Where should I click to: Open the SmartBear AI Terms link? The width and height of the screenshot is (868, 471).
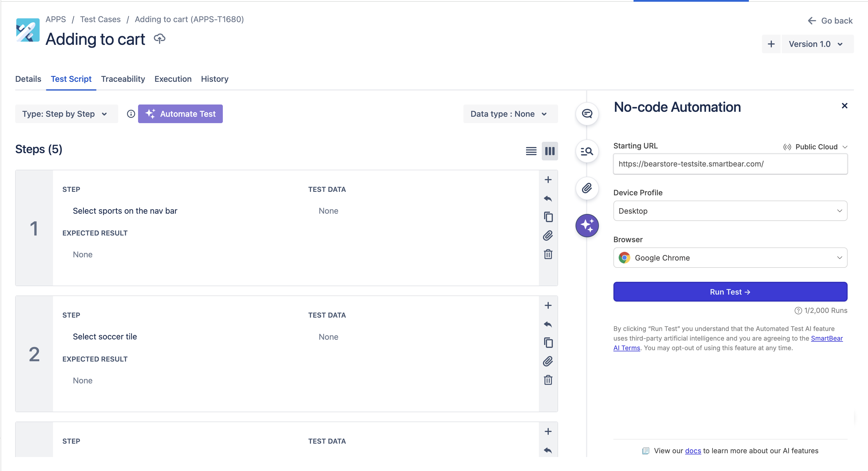[x=826, y=338]
